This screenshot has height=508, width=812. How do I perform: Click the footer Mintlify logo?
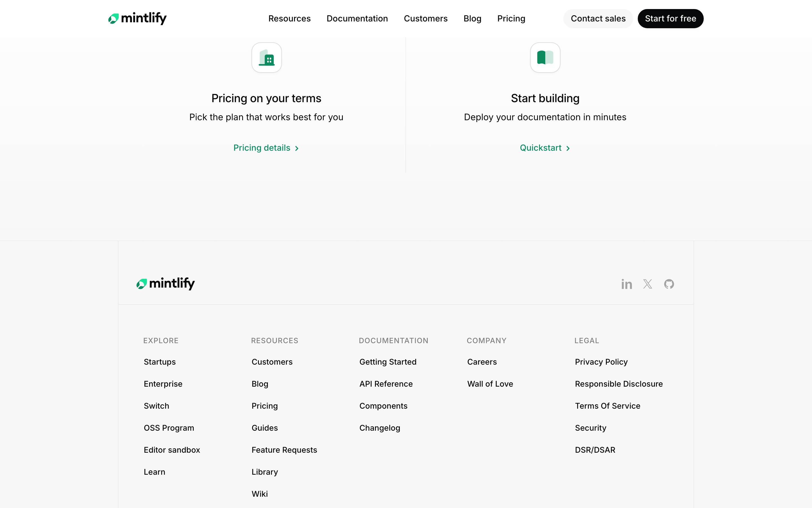[x=166, y=284]
